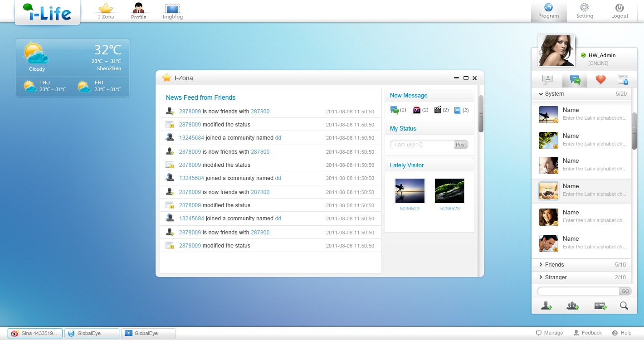Open the purple M mail message icon
Image resolution: width=644 pixels, height=340 pixels.
[416, 110]
